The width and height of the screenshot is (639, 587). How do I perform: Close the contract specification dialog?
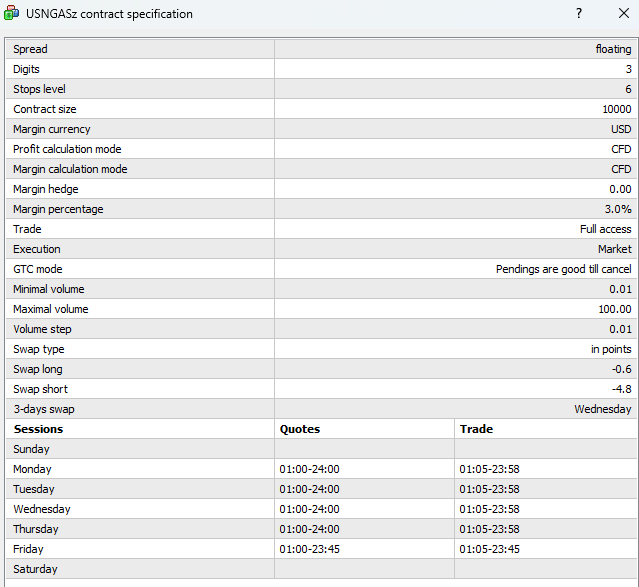pyautogui.click(x=624, y=13)
